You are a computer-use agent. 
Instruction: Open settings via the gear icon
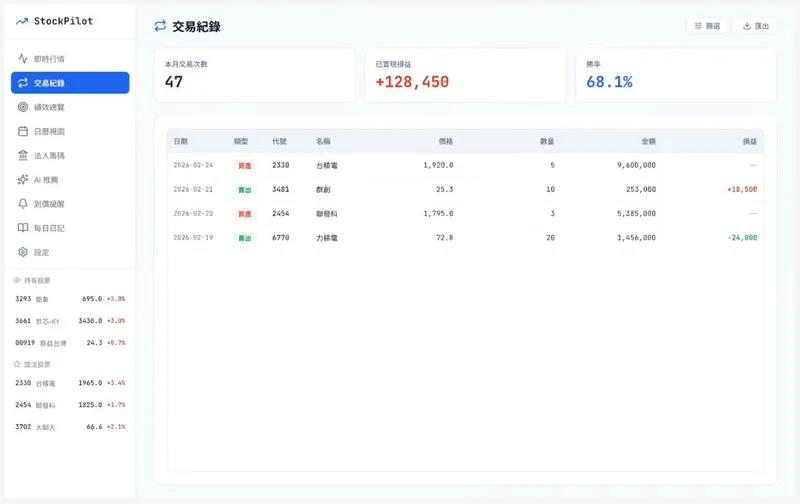pyautogui.click(x=23, y=252)
